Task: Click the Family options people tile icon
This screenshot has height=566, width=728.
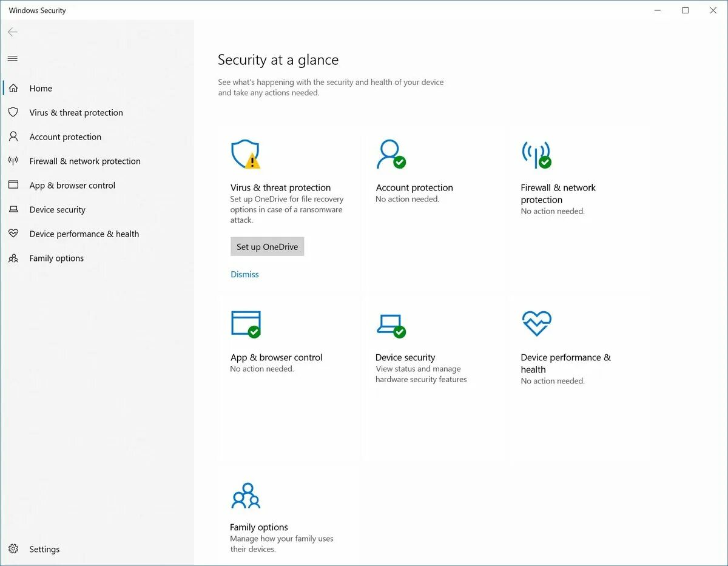Action: [245, 496]
